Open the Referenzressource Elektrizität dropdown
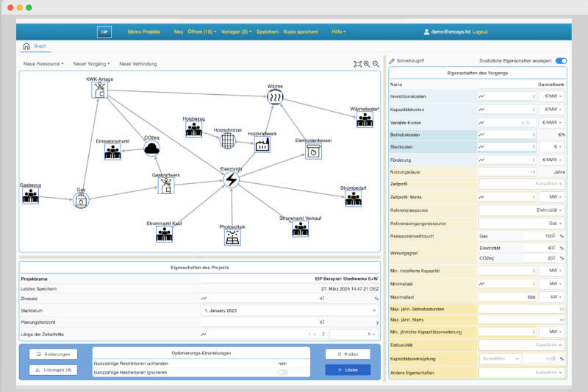The image size is (588, 392). click(522, 210)
